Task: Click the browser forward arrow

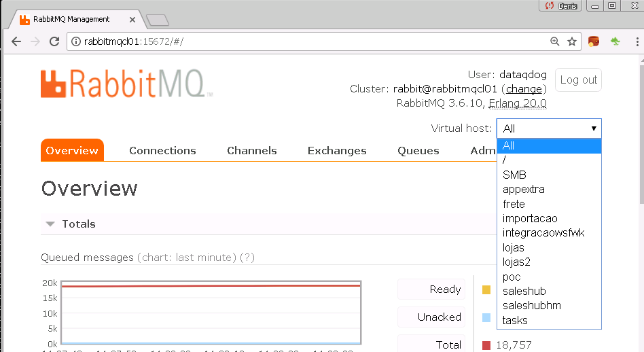Action: point(35,41)
